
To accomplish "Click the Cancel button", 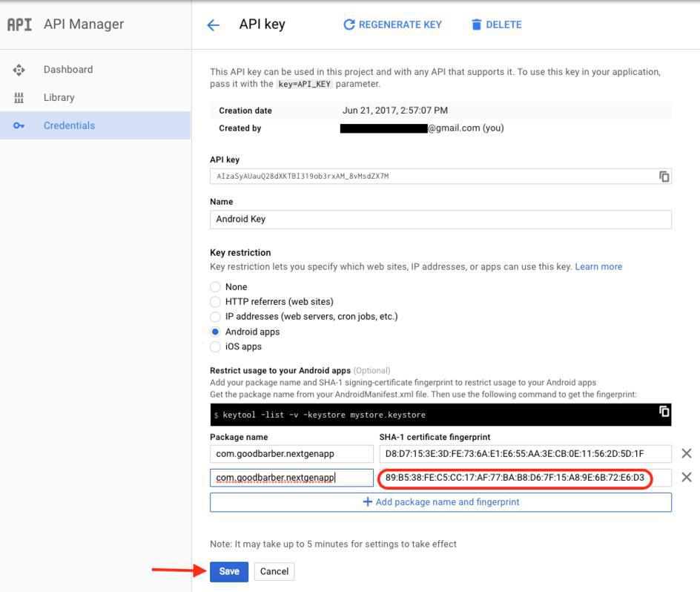I will coord(274,571).
